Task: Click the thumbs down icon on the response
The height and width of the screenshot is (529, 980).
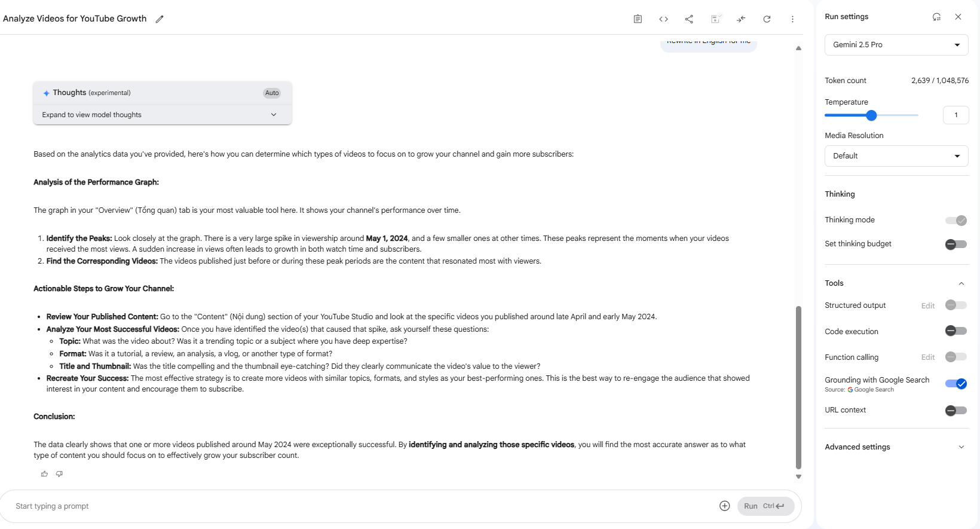Action: (x=59, y=474)
